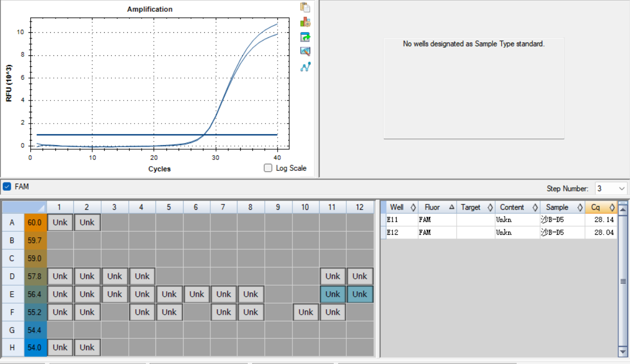Select well H1 in plate grid
The height and width of the screenshot is (364, 630).
[60, 347]
